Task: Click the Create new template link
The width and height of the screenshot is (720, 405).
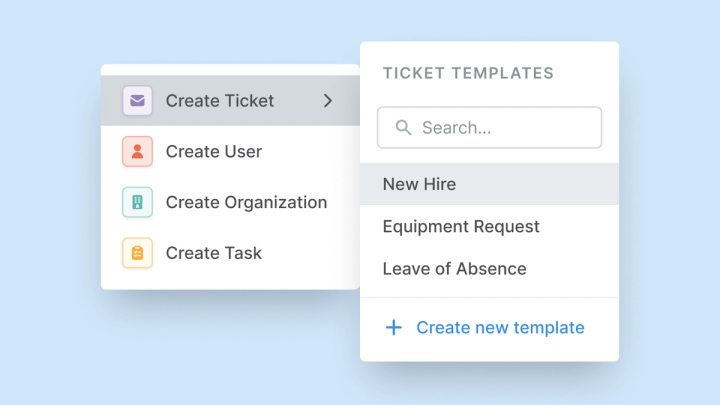Action: (500, 328)
